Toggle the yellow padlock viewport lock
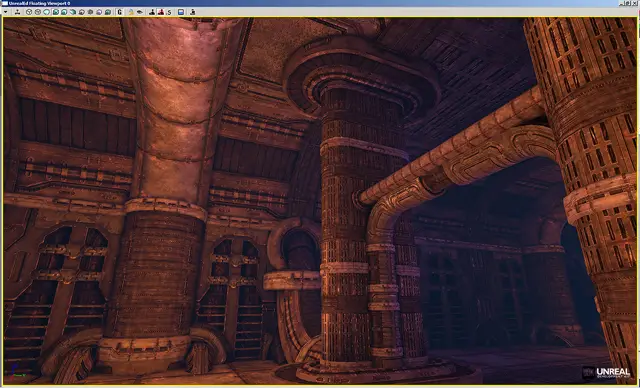Image resolution: width=640 pixels, height=388 pixels. click(131, 12)
